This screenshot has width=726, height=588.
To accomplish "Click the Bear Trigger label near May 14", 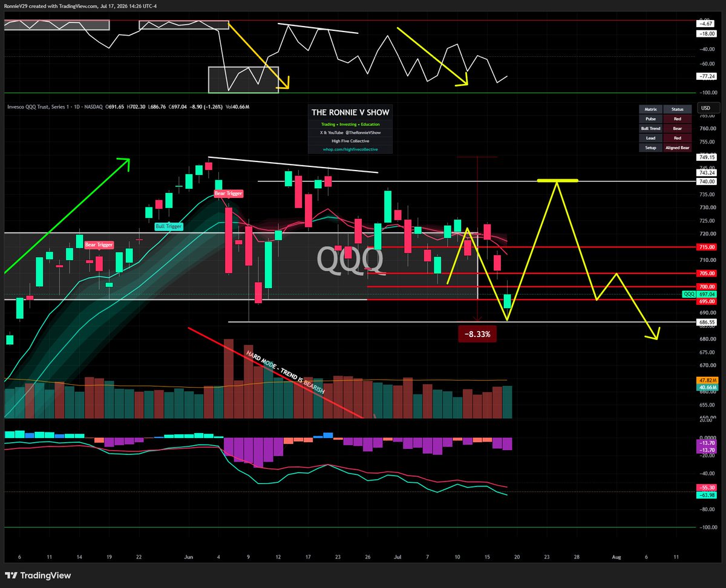I will click(98, 244).
